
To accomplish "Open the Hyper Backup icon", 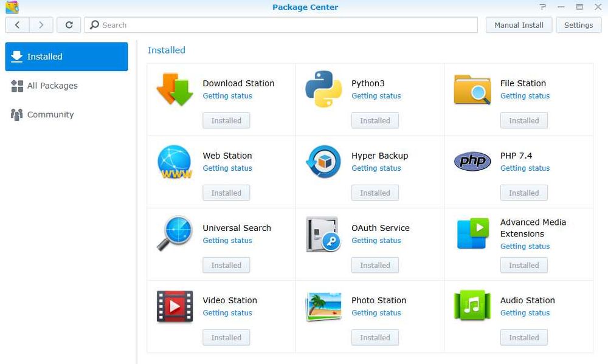I will pyautogui.click(x=323, y=162).
